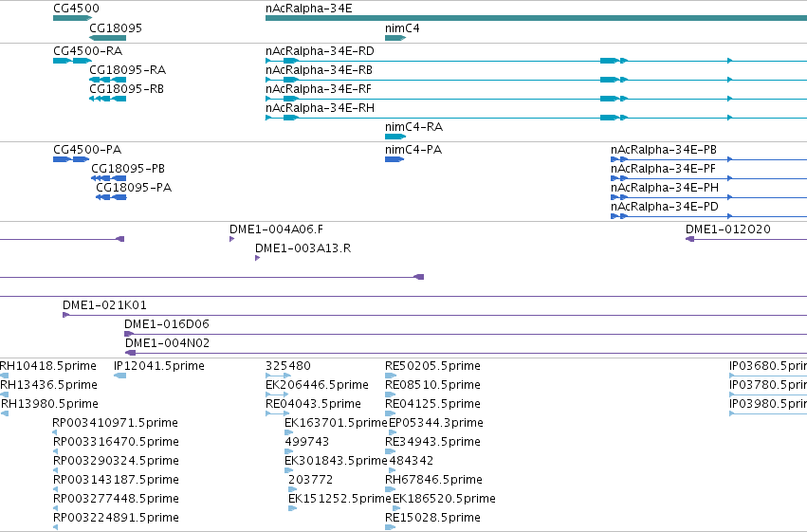
Task: Select the DME1-016D06 clone label
Action: pos(167,324)
